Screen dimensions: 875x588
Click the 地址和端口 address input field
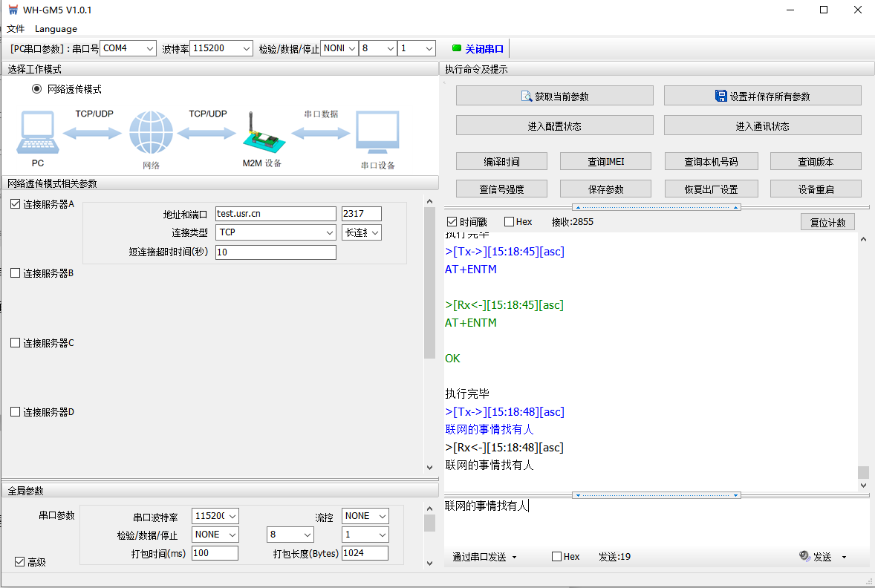(275, 214)
